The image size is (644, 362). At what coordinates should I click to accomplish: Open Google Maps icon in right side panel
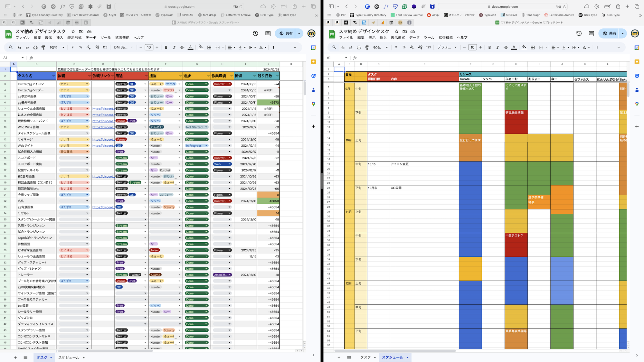[x=637, y=104]
